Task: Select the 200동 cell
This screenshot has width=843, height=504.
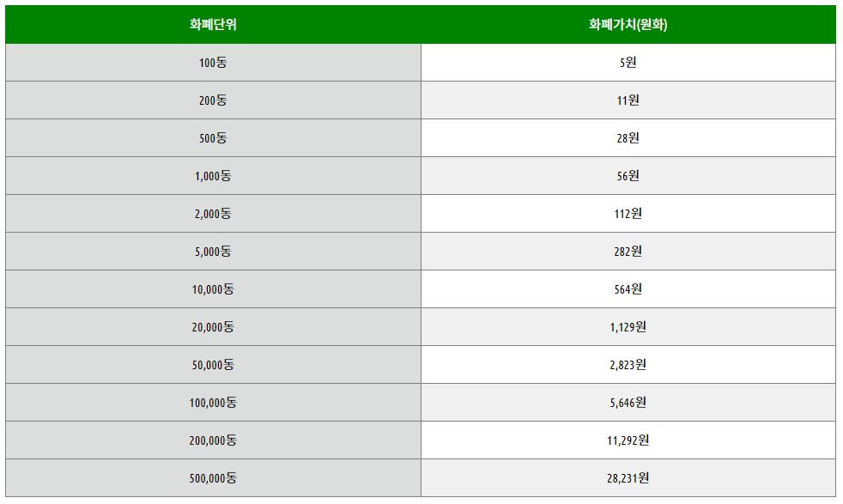Action: pyautogui.click(x=213, y=100)
